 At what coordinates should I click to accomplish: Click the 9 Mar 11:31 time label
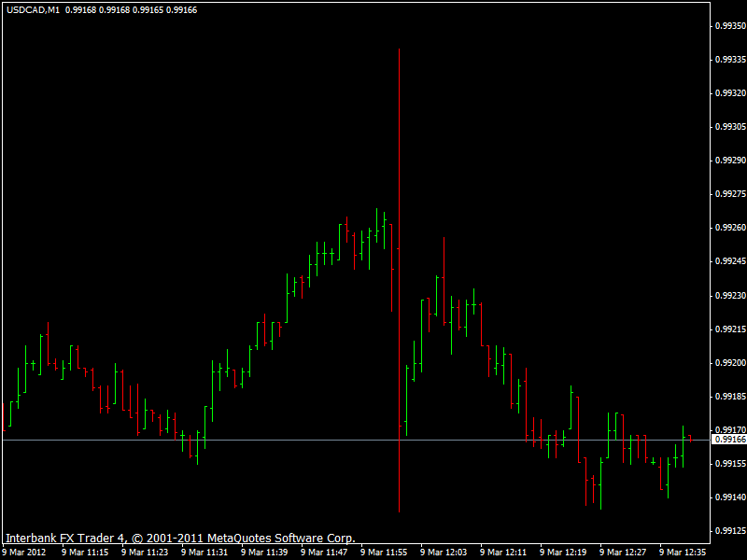coord(204,553)
